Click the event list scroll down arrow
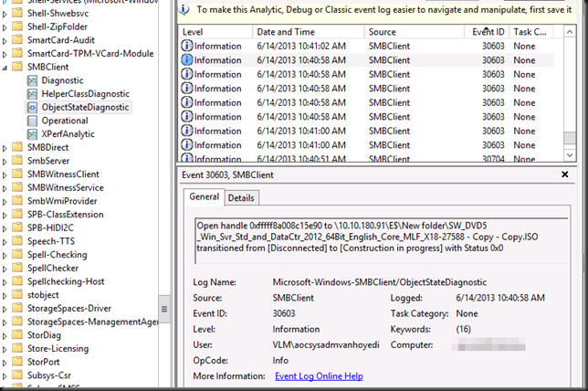588x391 pixels. point(570,154)
